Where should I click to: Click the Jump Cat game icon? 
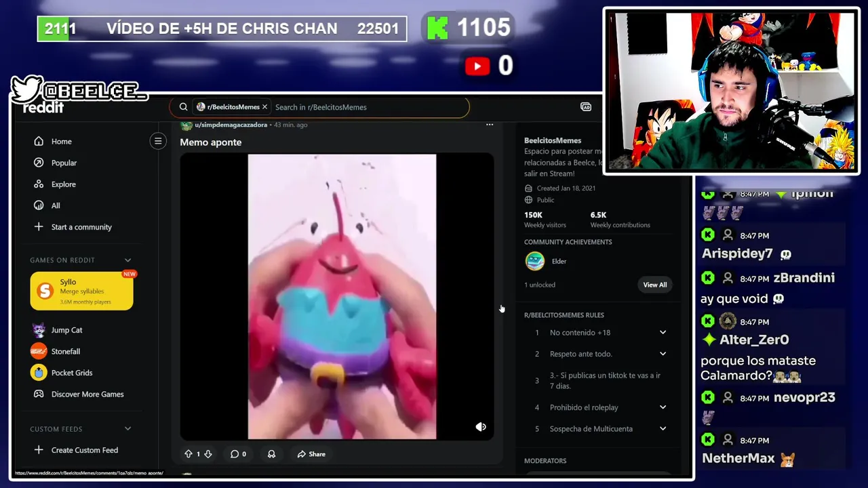coord(39,330)
